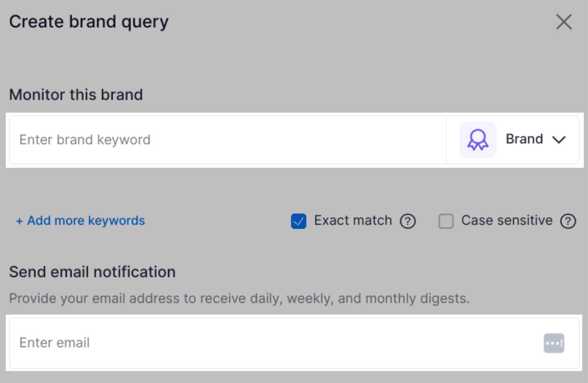Viewport: 588px width, 383px height.
Task: Click the question mark beside Case sensitive
Action: pyautogui.click(x=568, y=221)
